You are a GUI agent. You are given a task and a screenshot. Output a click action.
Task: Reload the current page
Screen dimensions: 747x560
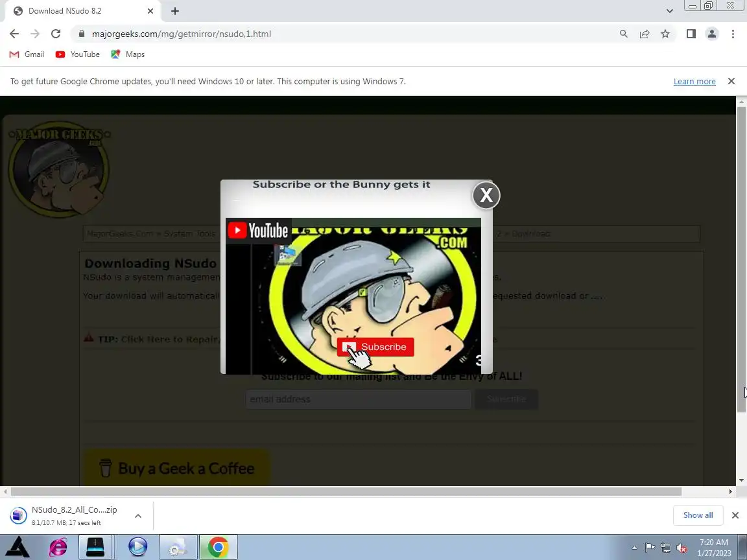coord(56,34)
